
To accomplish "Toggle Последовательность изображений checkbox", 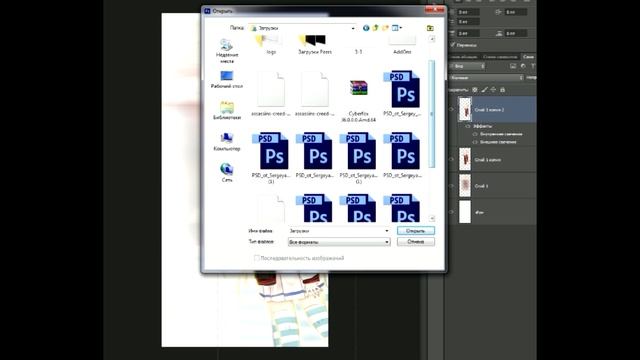I will [x=257, y=258].
